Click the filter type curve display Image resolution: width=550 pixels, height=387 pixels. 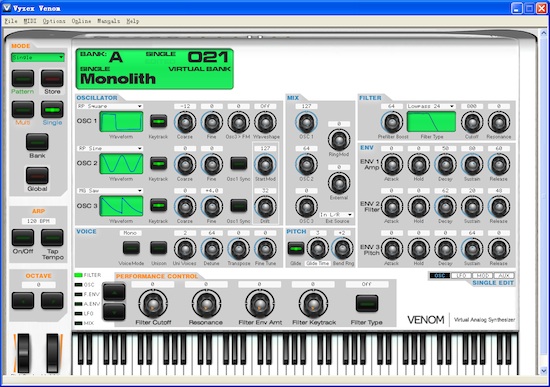[431, 121]
